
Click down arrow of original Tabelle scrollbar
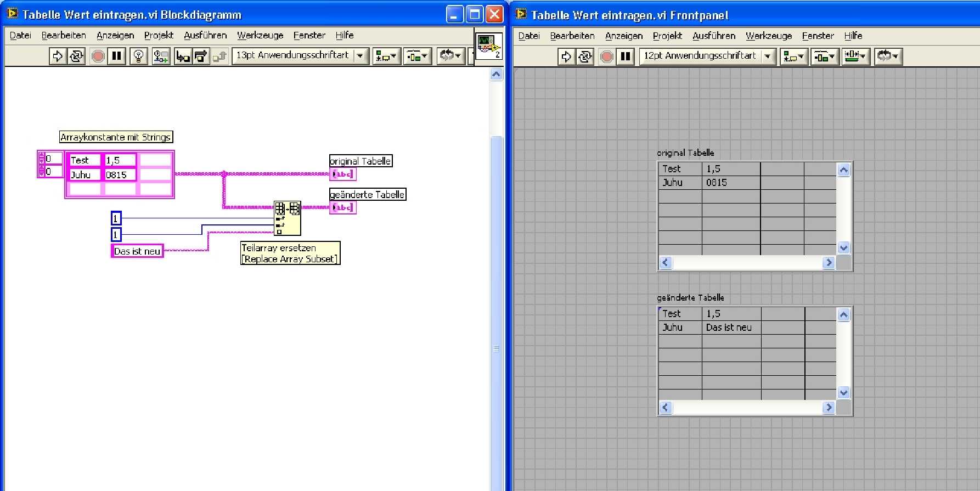pyautogui.click(x=843, y=248)
